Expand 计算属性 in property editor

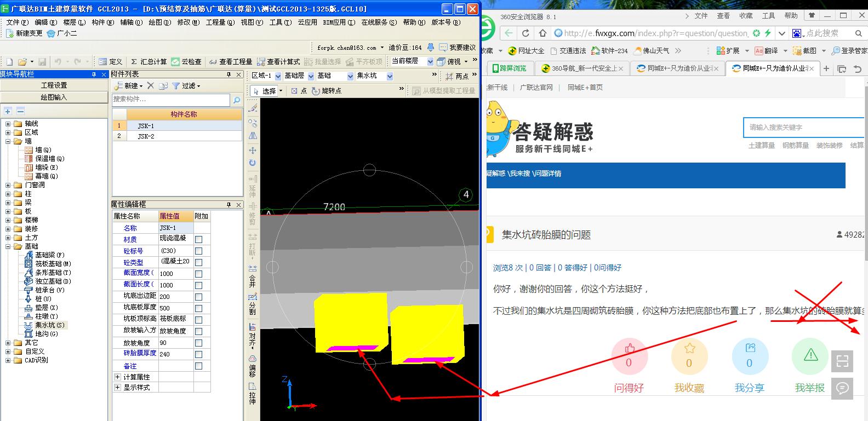click(117, 377)
